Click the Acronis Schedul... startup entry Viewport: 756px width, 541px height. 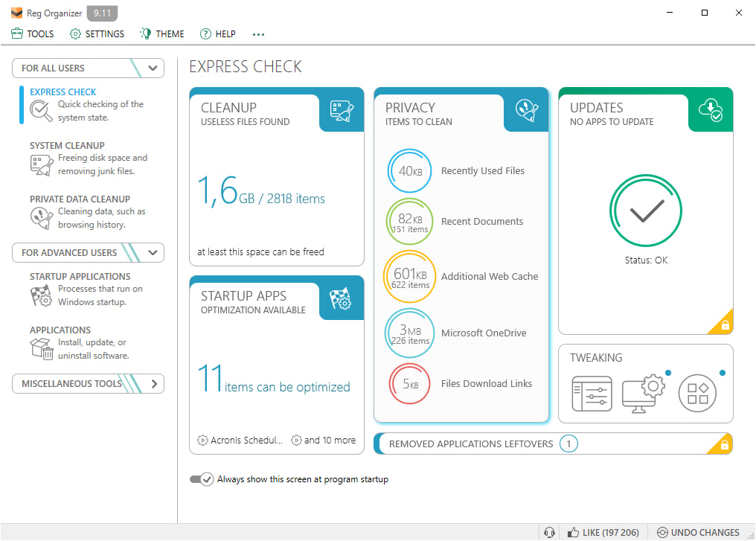(240, 441)
